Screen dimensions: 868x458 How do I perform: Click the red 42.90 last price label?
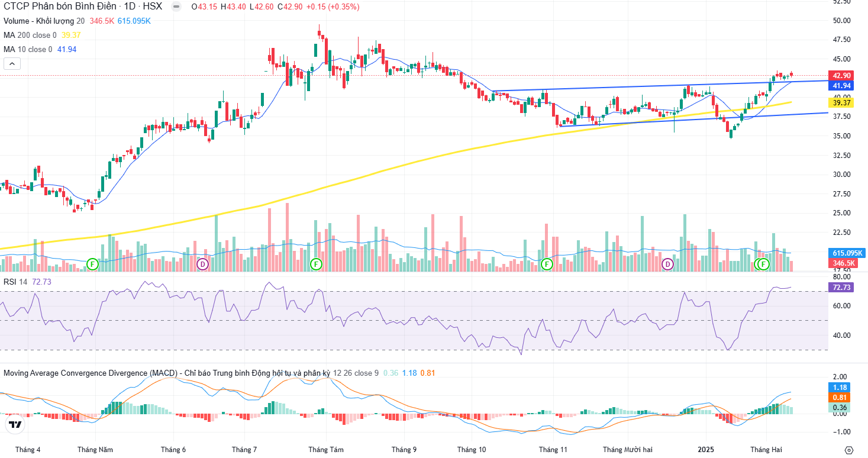point(841,76)
